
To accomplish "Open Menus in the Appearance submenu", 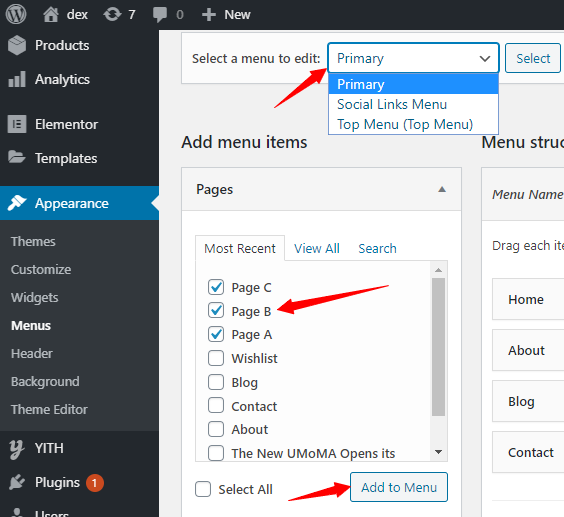I will 31,326.
